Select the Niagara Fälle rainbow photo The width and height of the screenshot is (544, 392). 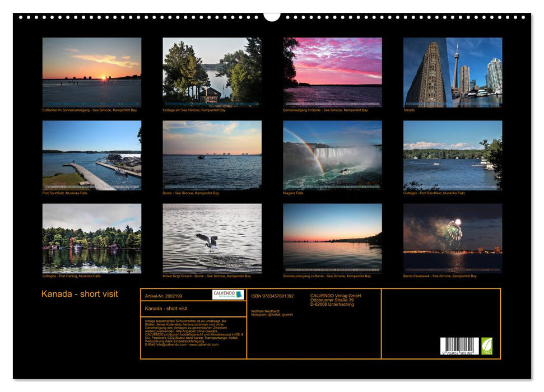(x=333, y=156)
